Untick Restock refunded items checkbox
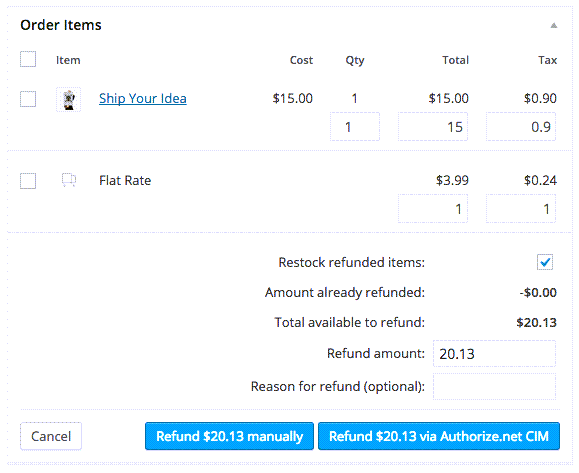Viewport: 579px width, 473px height. (x=545, y=262)
